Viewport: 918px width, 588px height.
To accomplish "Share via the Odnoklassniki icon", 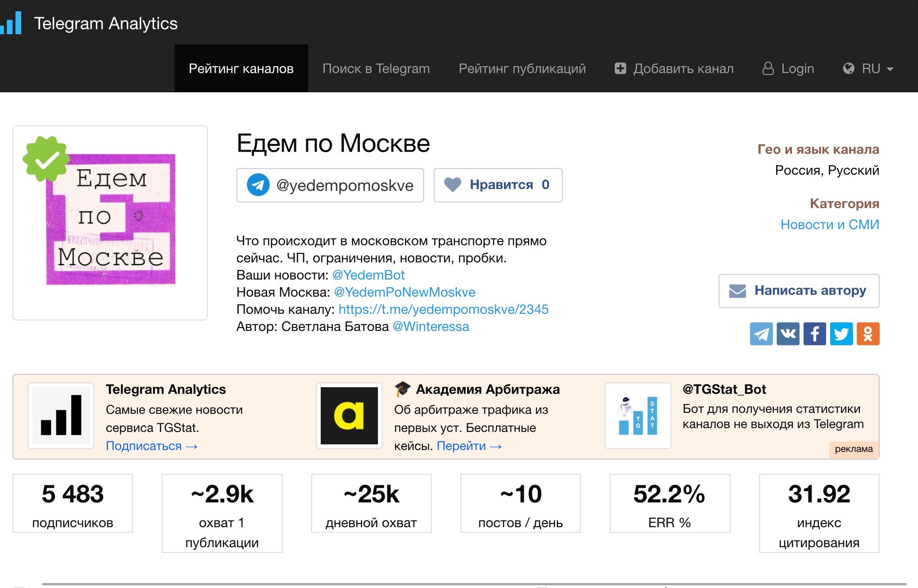I will coord(868,334).
